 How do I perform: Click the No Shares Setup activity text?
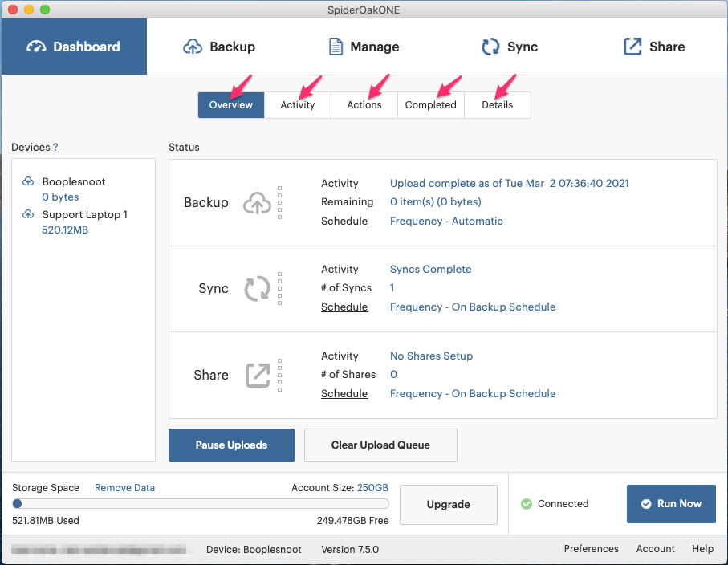point(431,356)
